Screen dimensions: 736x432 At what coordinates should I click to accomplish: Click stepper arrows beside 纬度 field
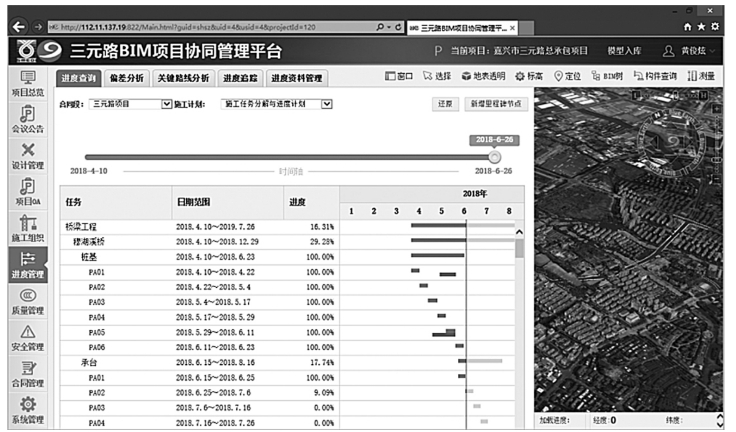[x=720, y=420]
